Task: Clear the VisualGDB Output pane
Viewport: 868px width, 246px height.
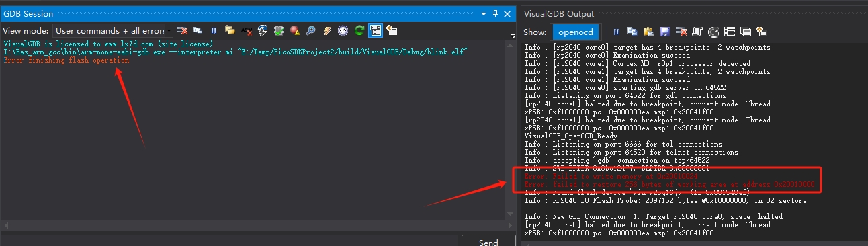Action: tap(681, 32)
